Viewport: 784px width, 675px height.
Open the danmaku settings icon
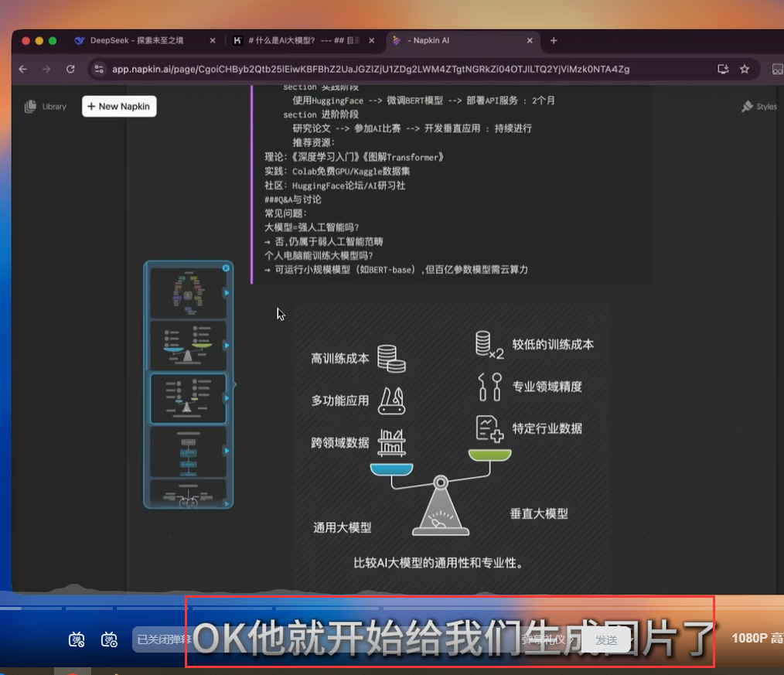[x=109, y=639]
